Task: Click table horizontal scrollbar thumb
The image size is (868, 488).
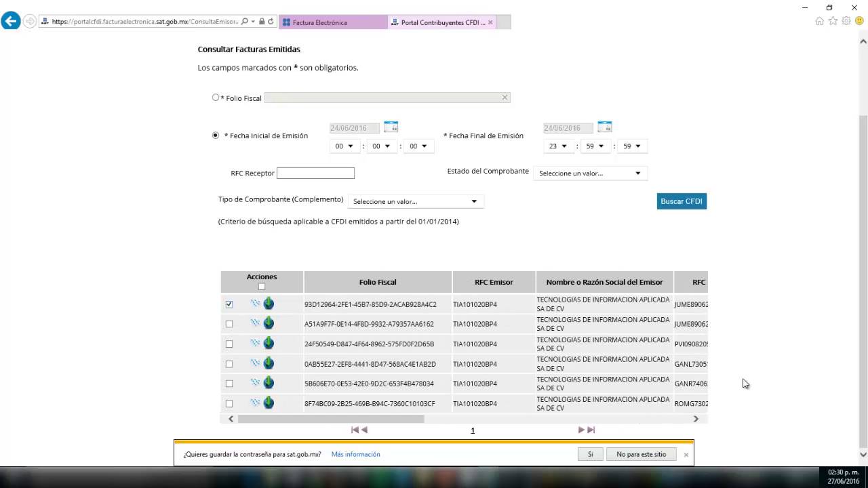Action: coord(331,419)
